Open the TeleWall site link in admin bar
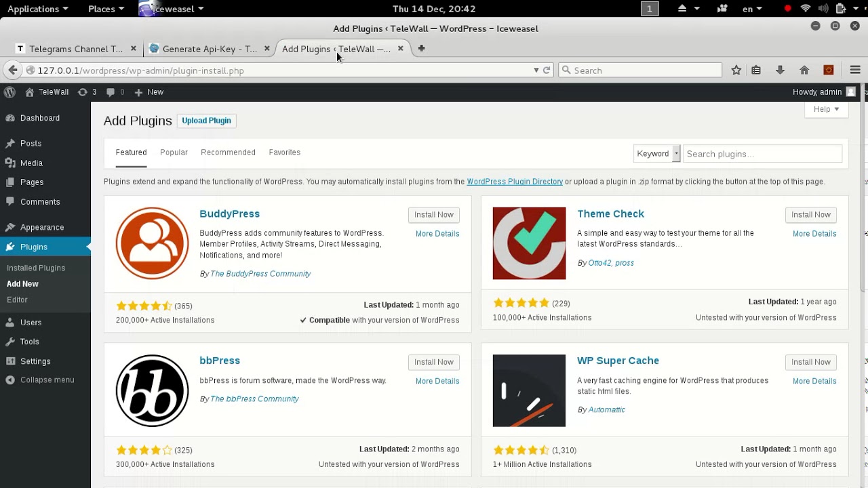This screenshot has width=868, height=488. pos(47,91)
